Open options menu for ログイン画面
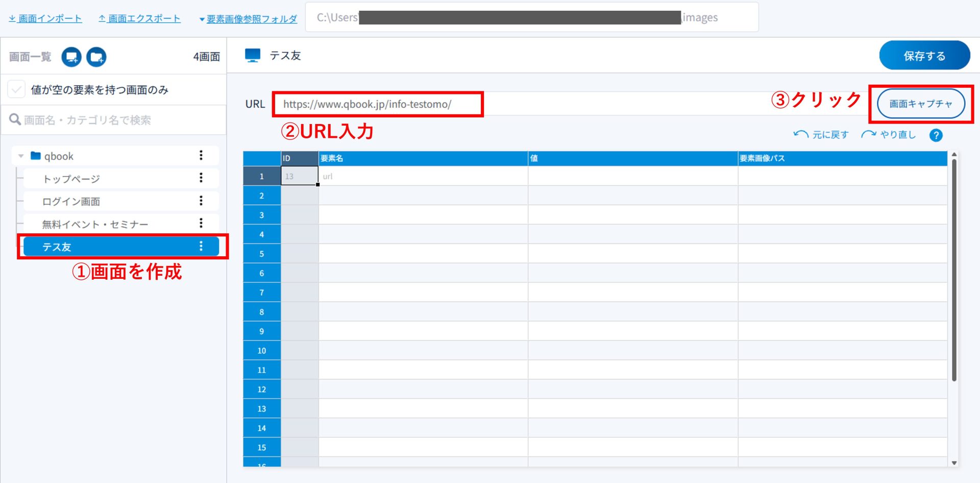The width and height of the screenshot is (980, 483). pos(201,201)
